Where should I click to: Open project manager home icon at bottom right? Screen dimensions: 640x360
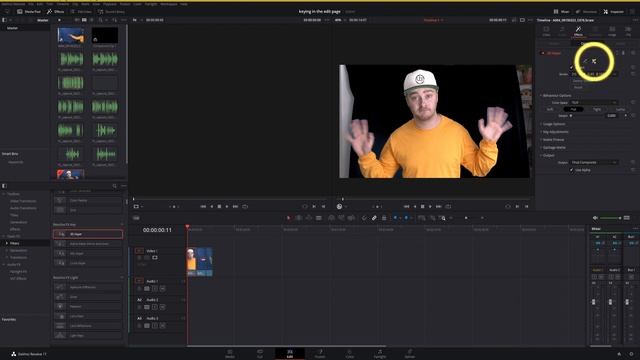[x=619, y=354]
